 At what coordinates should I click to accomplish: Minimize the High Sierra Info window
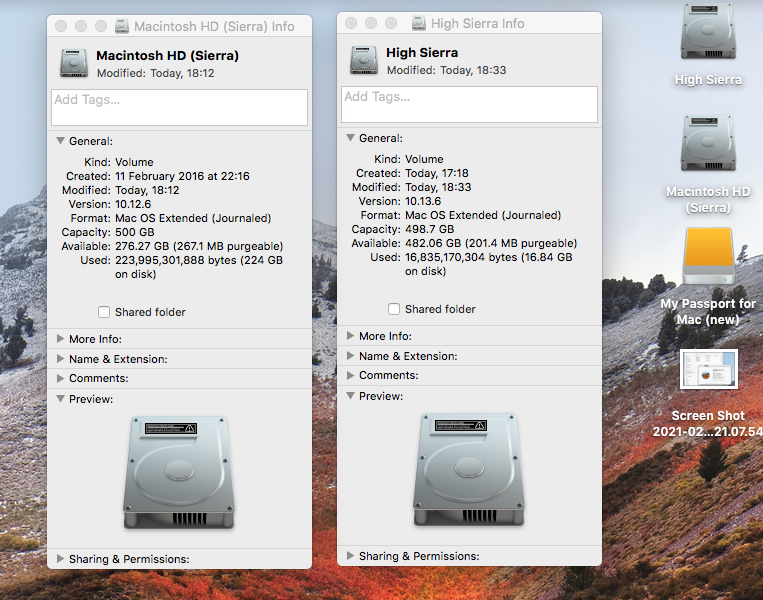coord(371,23)
